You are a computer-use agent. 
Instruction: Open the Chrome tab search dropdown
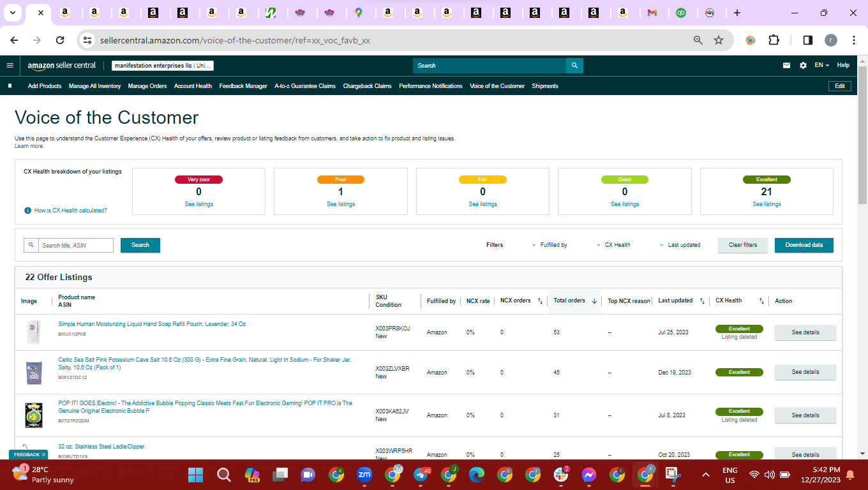12,12
